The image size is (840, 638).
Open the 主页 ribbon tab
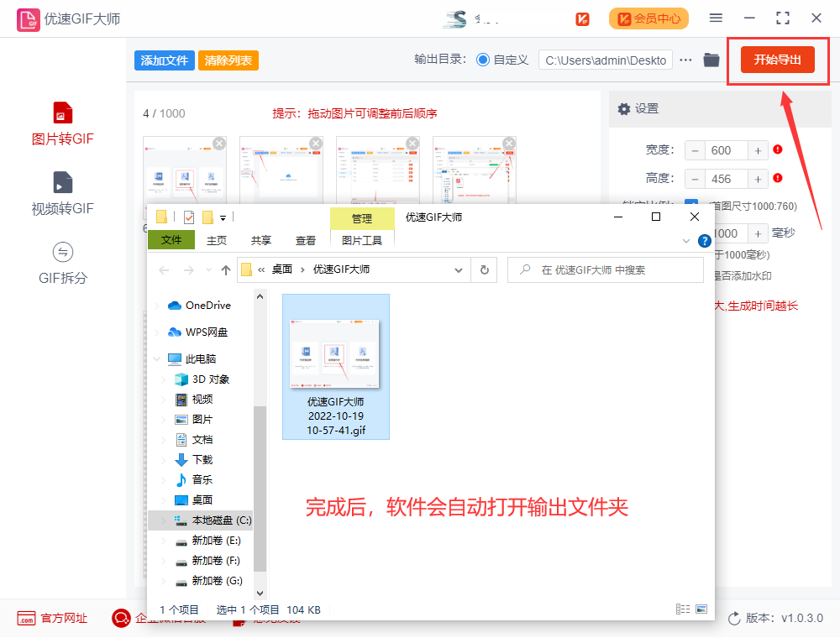217,240
